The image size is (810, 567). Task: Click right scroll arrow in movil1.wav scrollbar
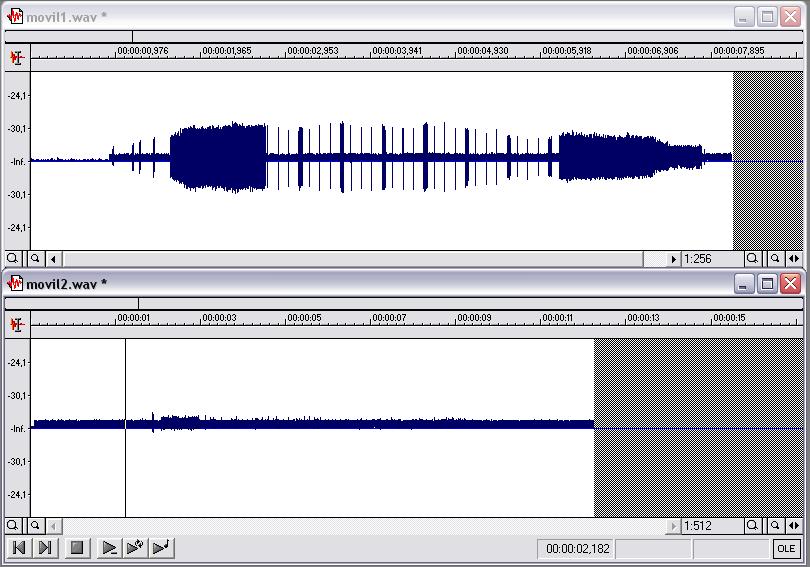click(673, 259)
